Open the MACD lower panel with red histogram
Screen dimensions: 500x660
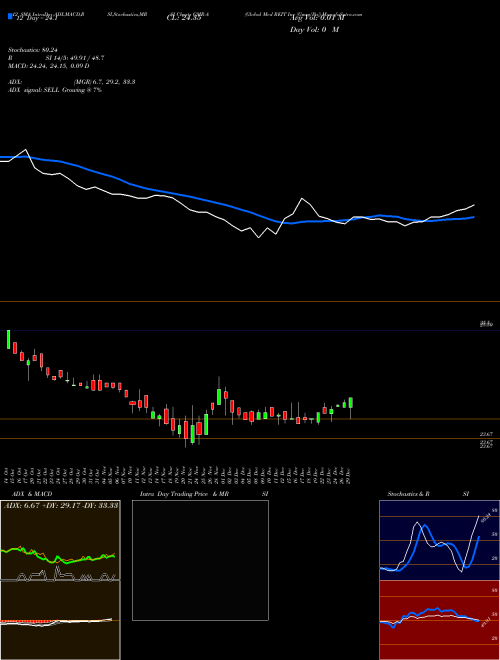click(x=60, y=620)
